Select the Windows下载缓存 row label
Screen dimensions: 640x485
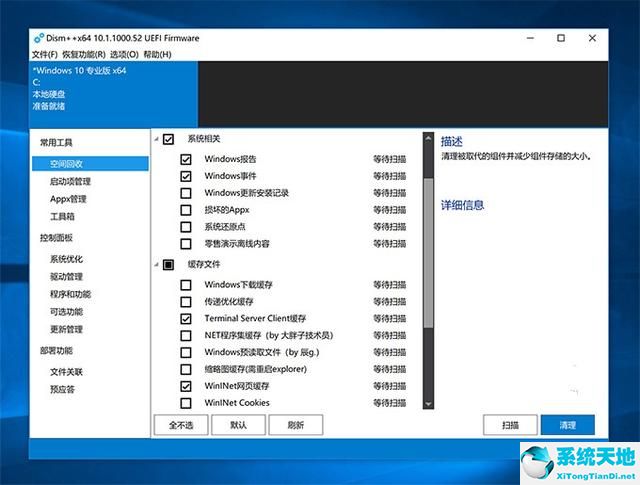pyautogui.click(x=238, y=285)
